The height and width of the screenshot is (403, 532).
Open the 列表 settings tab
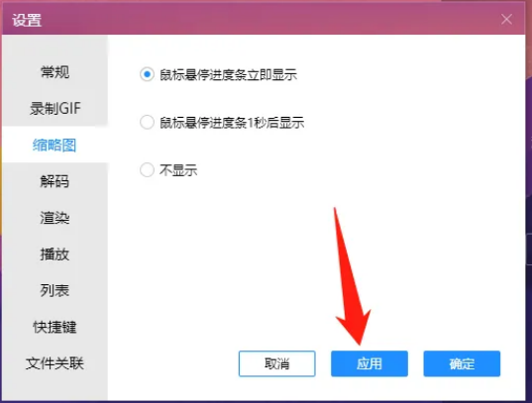click(x=54, y=290)
